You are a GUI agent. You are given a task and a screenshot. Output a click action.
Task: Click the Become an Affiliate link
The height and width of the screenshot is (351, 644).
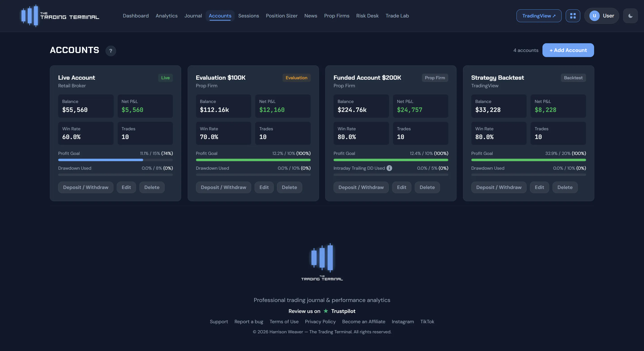pyautogui.click(x=363, y=321)
